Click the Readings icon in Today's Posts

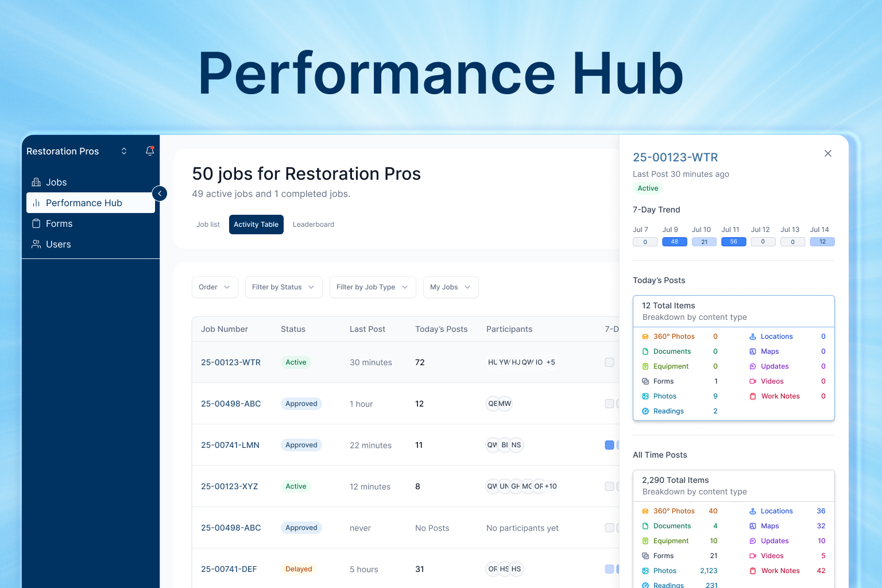[x=645, y=411]
